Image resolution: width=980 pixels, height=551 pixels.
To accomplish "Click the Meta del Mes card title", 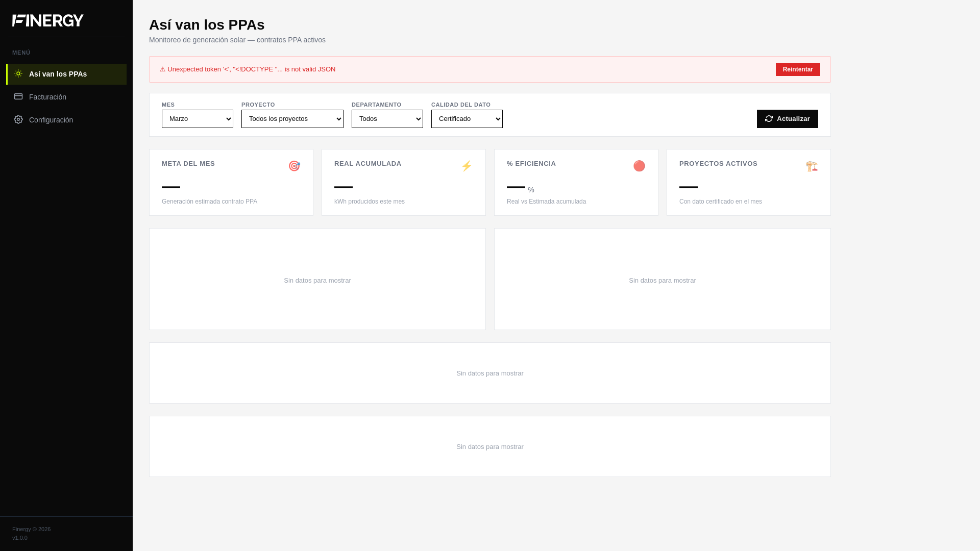I will pyautogui.click(x=188, y=164).
